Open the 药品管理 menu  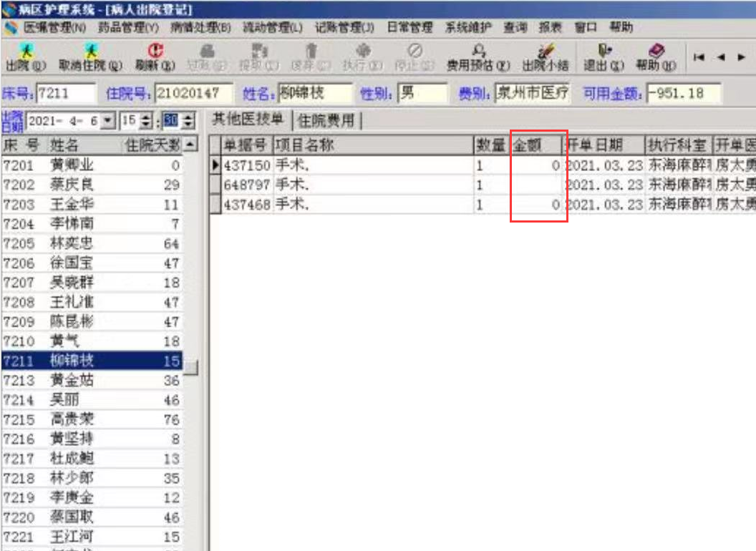coord(128,27)
